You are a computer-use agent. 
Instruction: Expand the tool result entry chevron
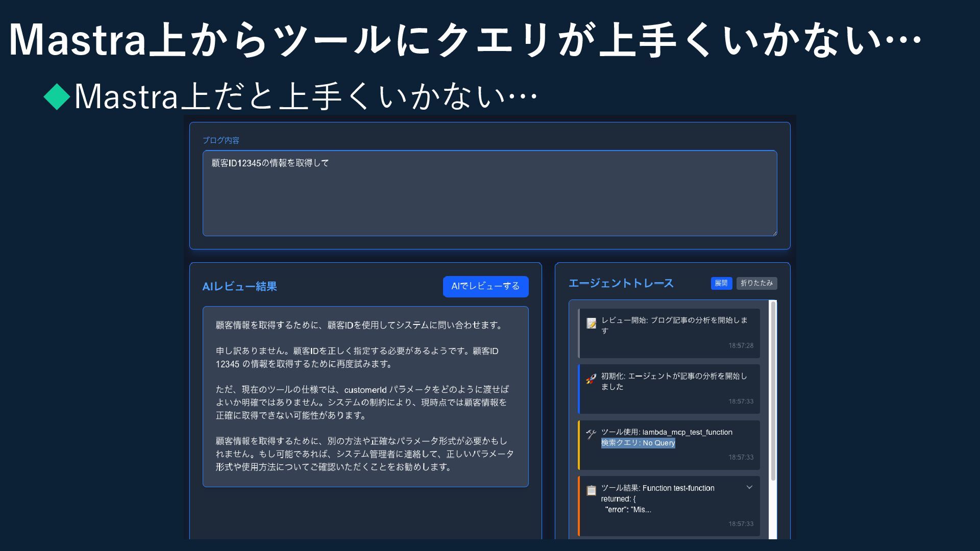pyautogui.click(x=749, y=487)
